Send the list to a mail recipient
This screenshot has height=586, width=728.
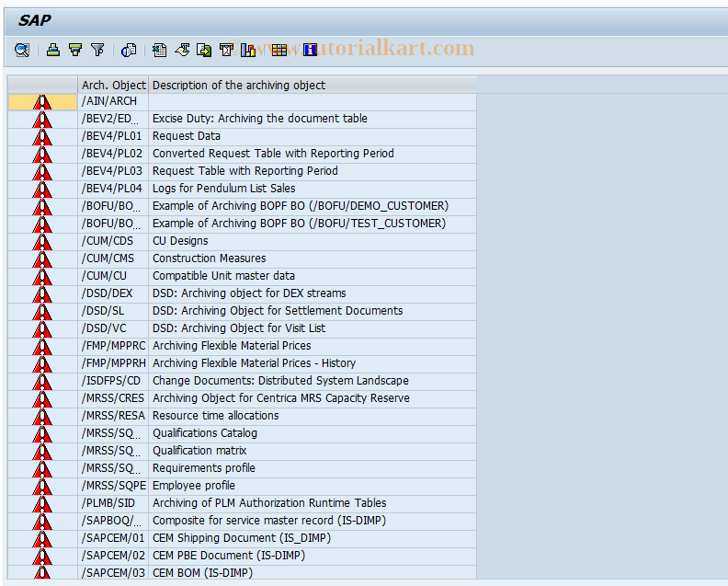pyautogui.click(x=226, y=50)
